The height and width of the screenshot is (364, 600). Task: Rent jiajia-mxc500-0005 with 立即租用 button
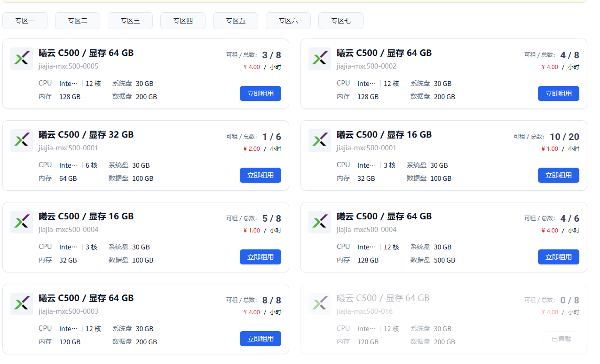coord(261,93)
